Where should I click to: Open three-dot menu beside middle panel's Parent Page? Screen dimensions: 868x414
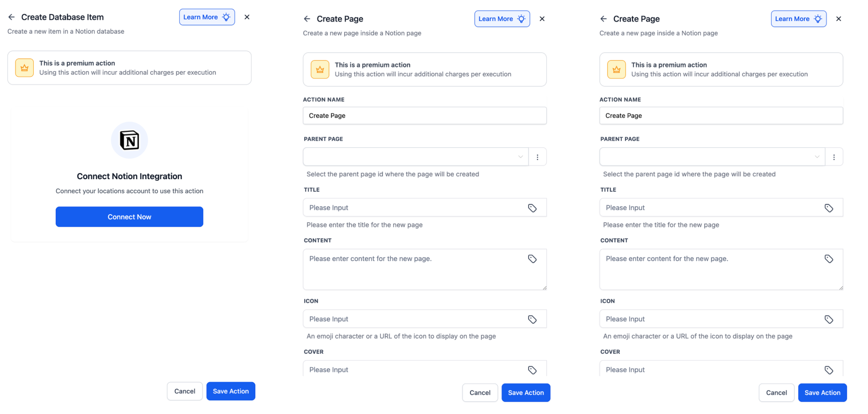coord(537,157)
